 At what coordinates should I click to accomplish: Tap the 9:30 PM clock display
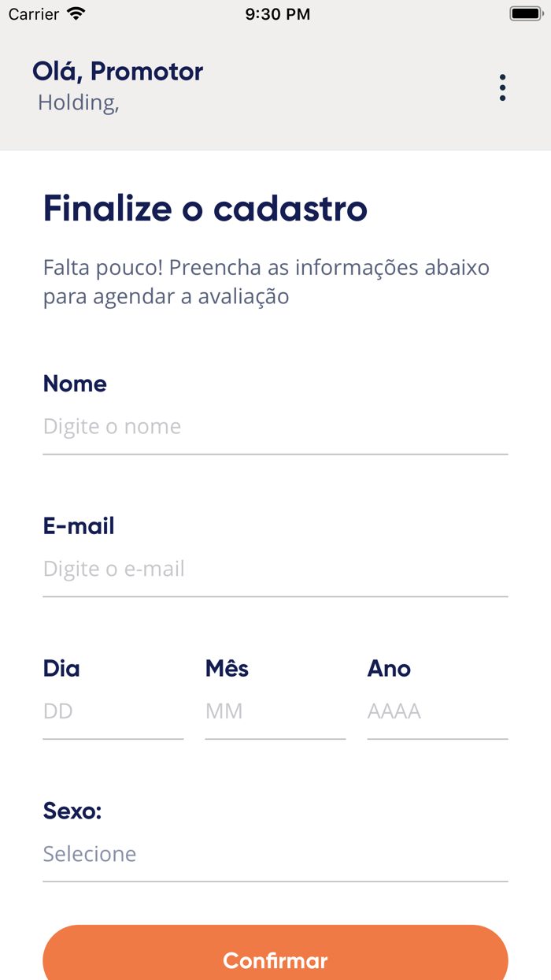(277, 13)
